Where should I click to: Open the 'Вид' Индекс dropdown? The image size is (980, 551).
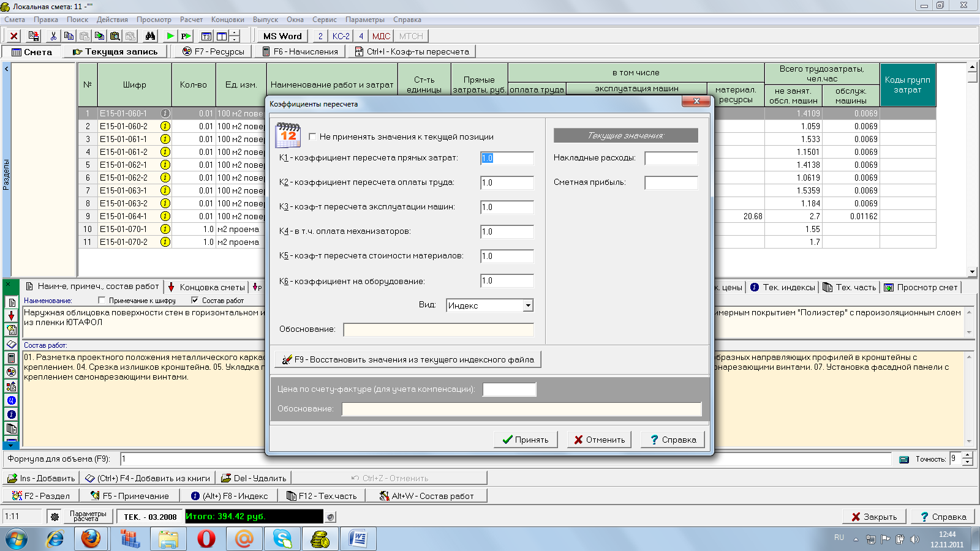tap(528, 305)
